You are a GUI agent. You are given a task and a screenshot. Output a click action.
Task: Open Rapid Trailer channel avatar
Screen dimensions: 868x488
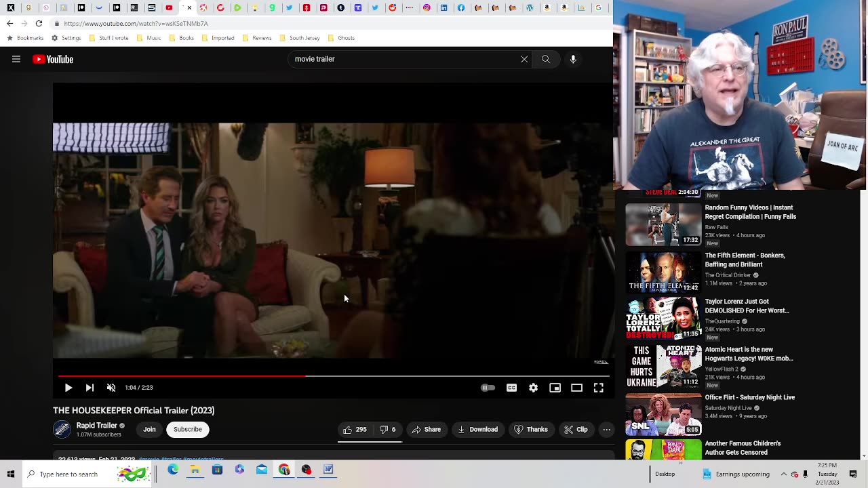coord(62,430)
